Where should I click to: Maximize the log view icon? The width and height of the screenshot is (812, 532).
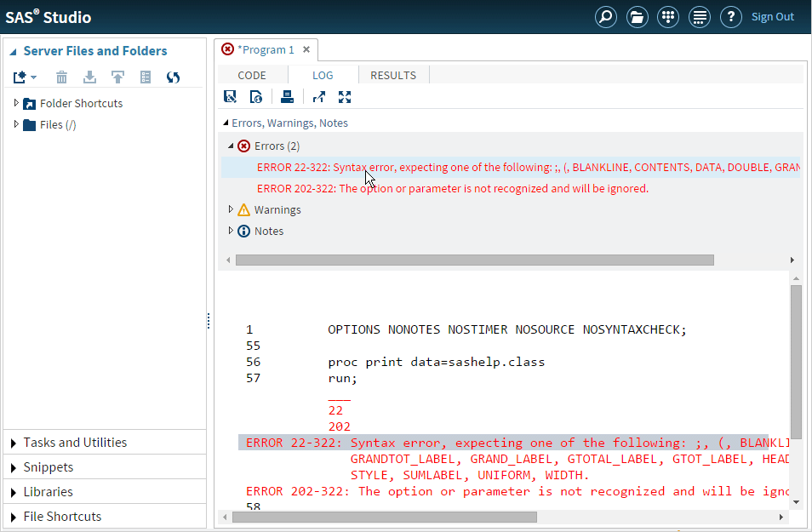[345, 97]
